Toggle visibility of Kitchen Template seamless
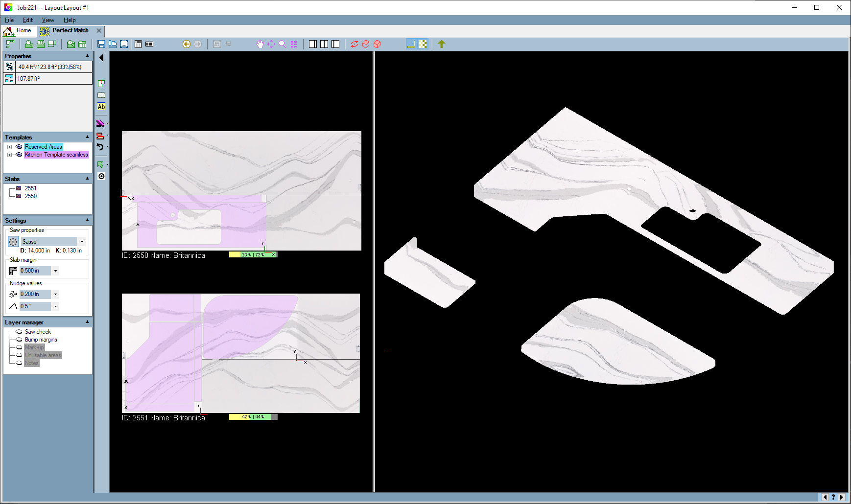 (x=19, y=155)
